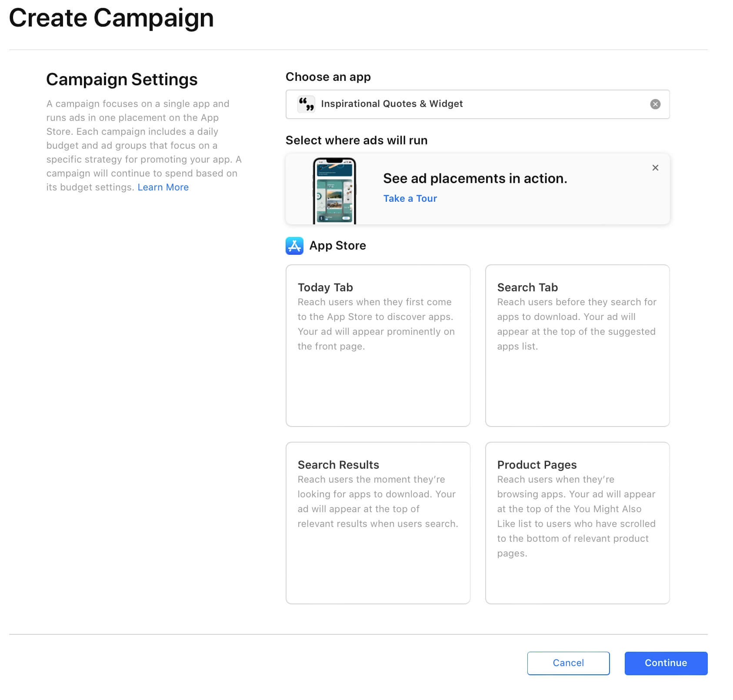The image size is (733, 700).
Task: Click Take a Tour link
Action: click(x=410, y=198)
